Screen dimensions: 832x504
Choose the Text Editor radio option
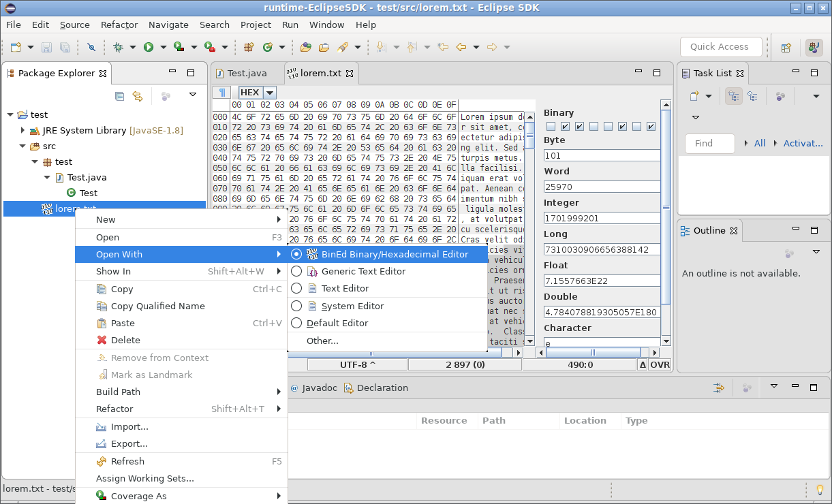[x=296, y=289]
